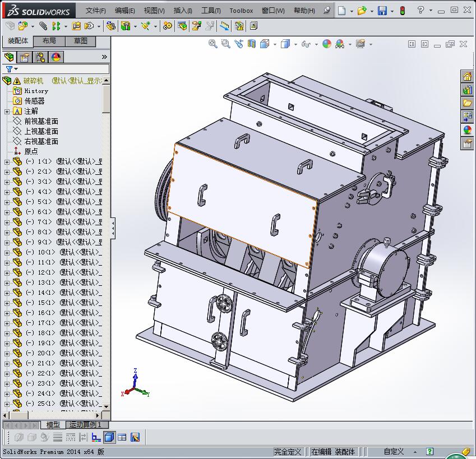The width and height of the screenshot is (476, 459).
Task: Click the Zoom to Fit icon
Action: click(213, 44)
